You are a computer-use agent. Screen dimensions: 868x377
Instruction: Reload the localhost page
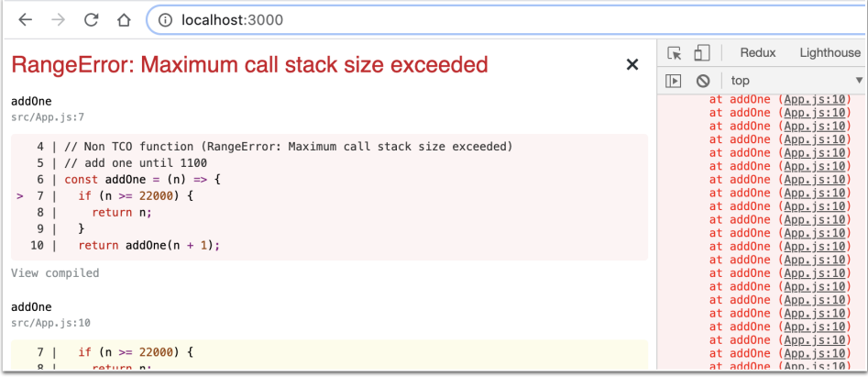91,20
